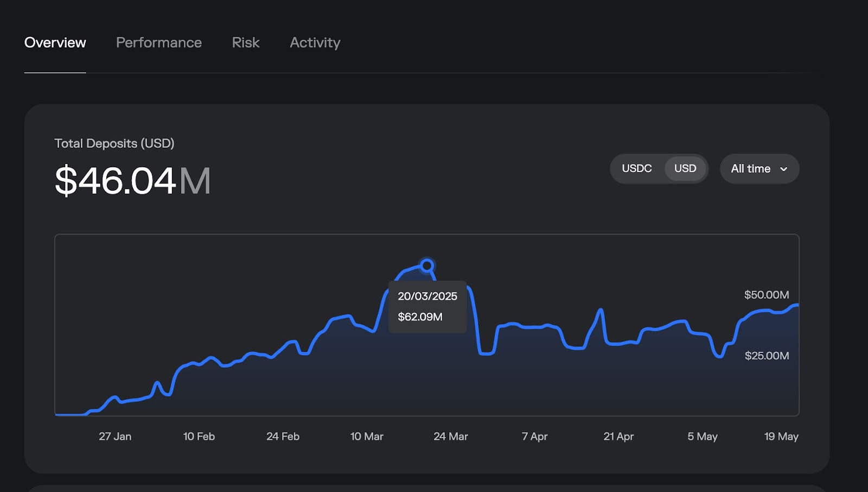Screen dimensions: 868x492
Task: Click the 24 Mar axis label
Action: pyautogui.click(x=451, y=437)
